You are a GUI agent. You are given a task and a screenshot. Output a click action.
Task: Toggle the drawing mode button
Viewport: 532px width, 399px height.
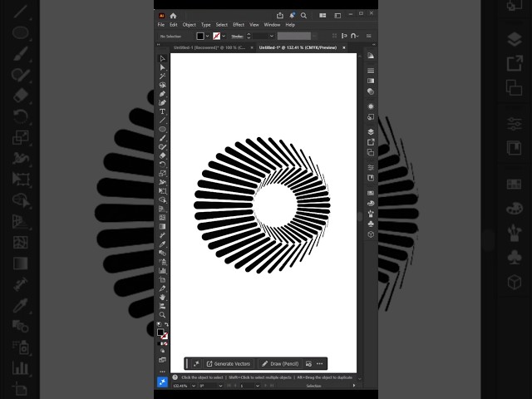pos(162,351)
